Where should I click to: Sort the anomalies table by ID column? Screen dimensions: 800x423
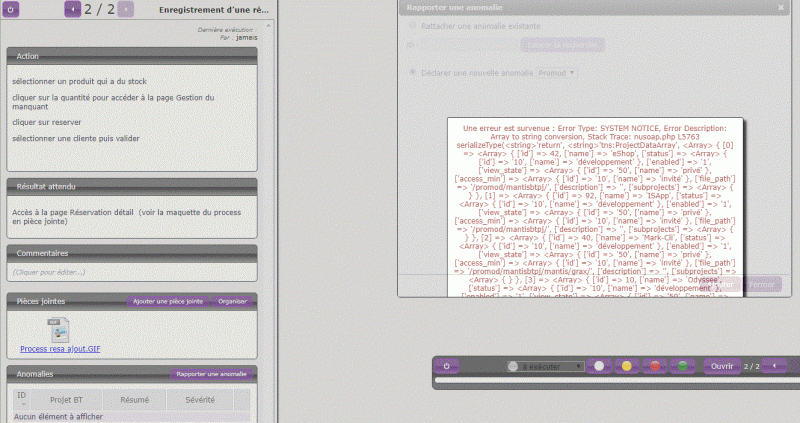coord(22,399)
